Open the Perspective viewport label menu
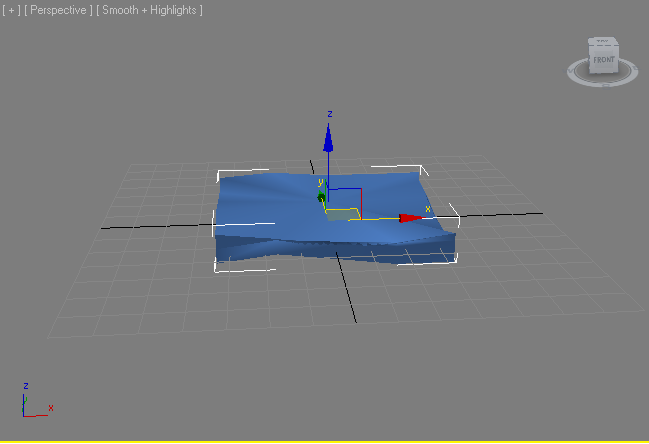649x444 pixels. click(x=58, y=10)
